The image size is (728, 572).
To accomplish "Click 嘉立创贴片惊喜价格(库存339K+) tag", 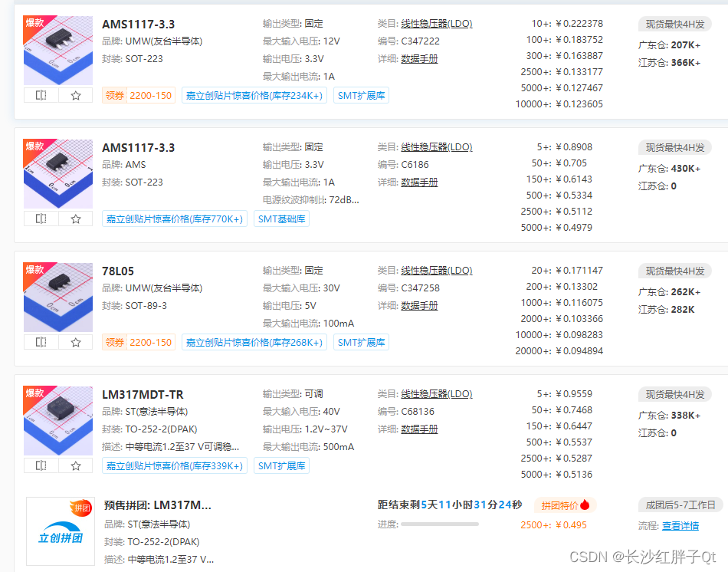I will (x=175, y=465).
